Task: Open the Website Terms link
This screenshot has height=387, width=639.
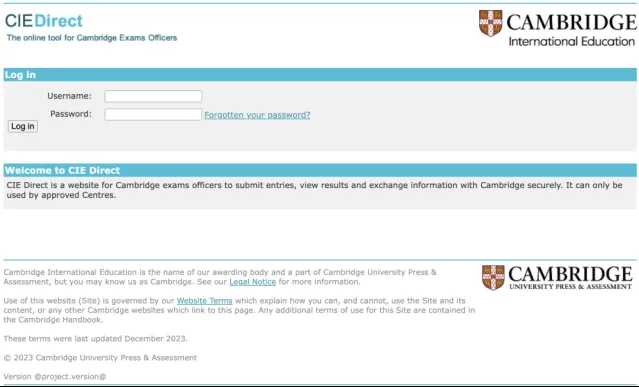Action: tap(205, 301)
